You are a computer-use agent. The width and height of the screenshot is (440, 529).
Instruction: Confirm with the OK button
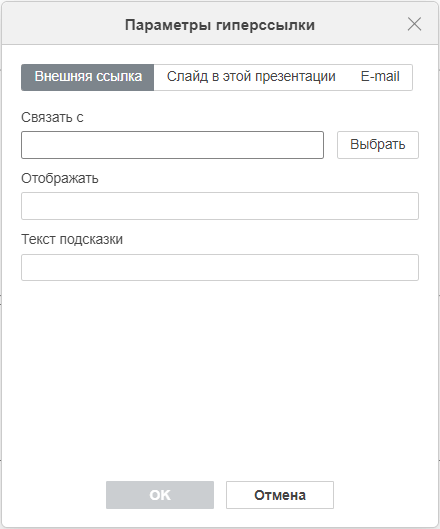(160, 495)
